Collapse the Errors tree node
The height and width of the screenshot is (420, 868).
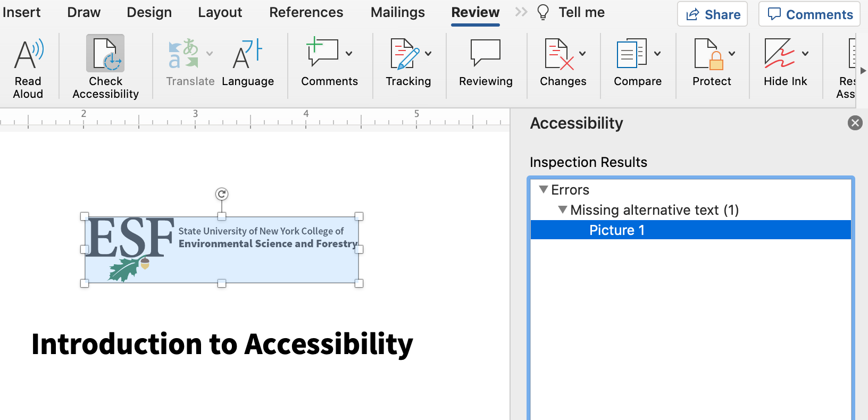pos(544,189)
